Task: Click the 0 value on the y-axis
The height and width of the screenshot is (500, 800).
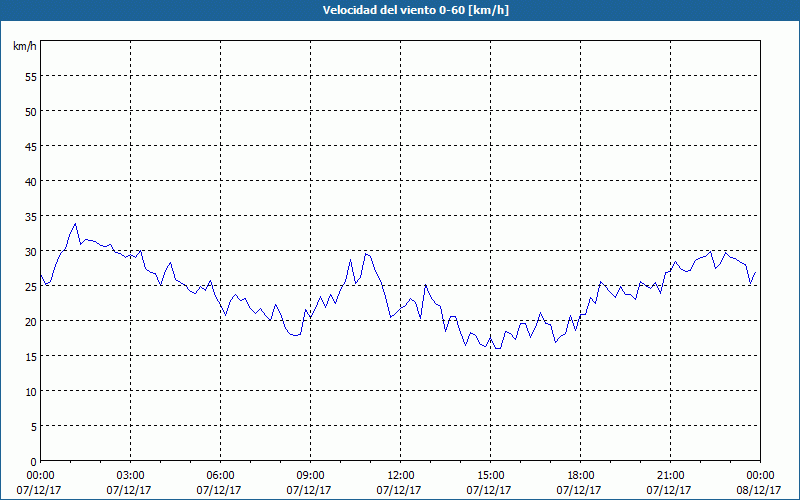Action: 34,462
